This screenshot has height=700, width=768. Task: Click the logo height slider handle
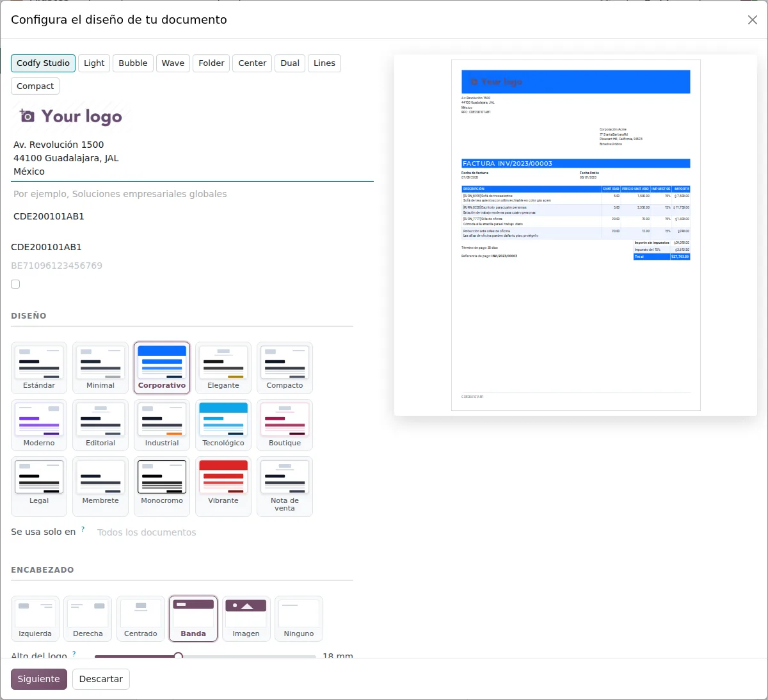click(x=179, y=656)
